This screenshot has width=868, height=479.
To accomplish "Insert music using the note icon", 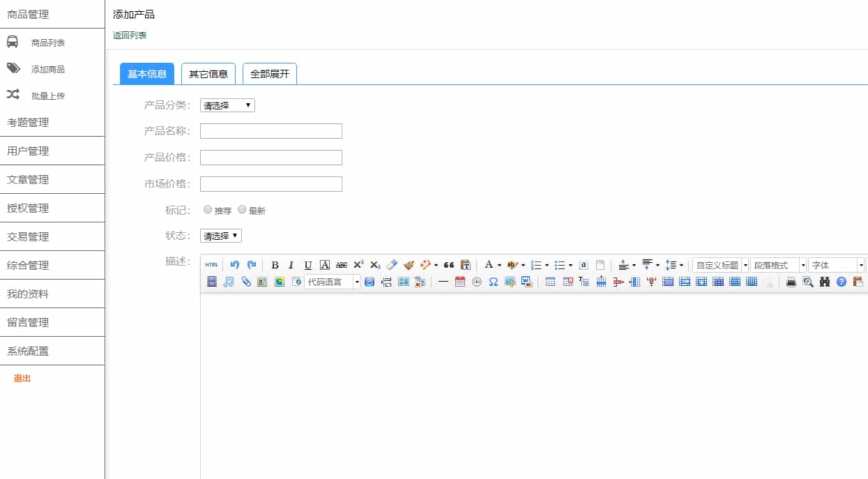I will tap(229, 282).
